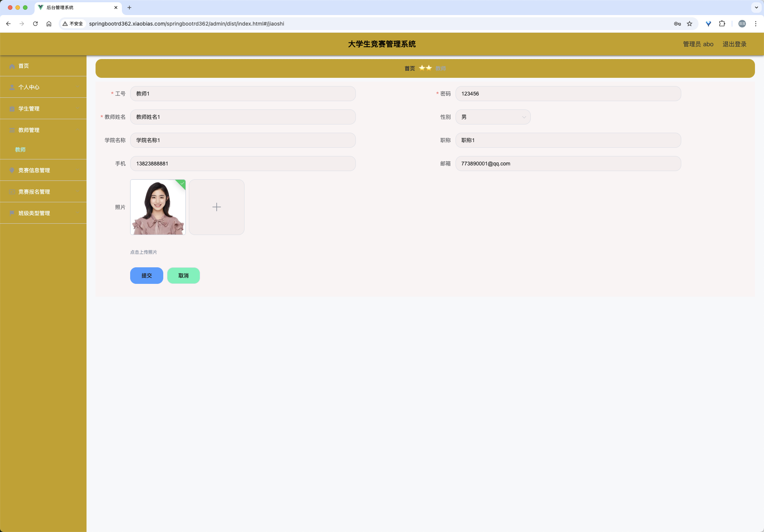Open the 班级类型管理 menu item
764x532 pixels.
tap(43, 213)
